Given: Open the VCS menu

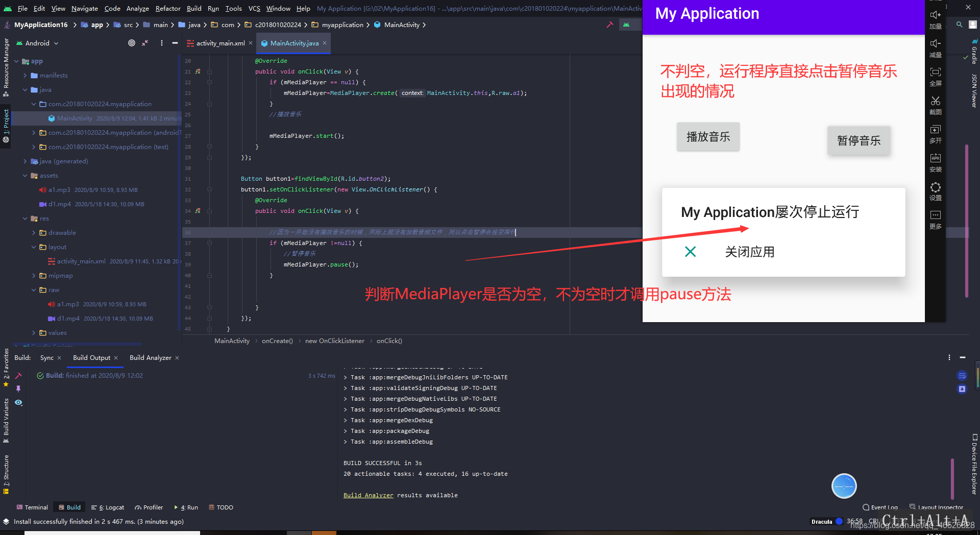Looking at the screenshot, I should [x=254, y=8].
